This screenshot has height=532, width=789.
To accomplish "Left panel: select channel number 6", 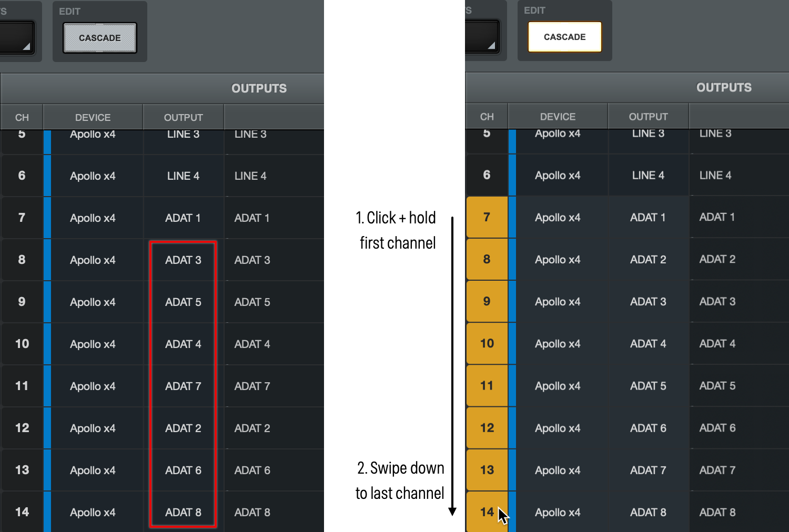I will (x=22, y=176).
